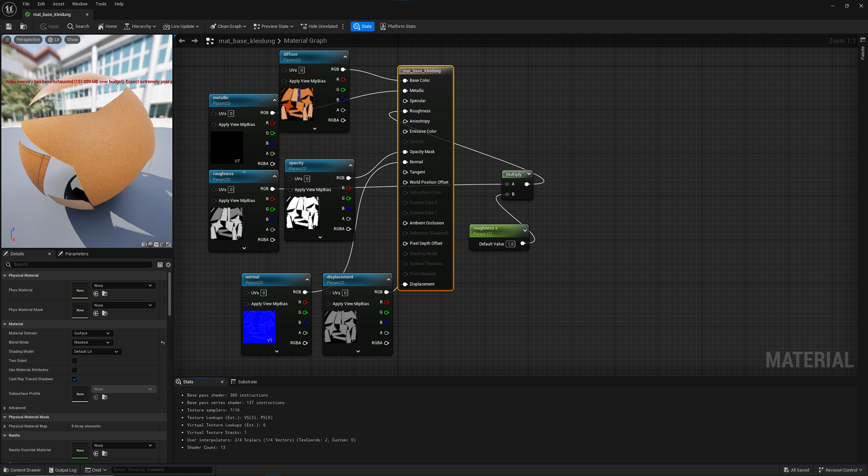Open Details settings gear icon

(x=169, y=265)
